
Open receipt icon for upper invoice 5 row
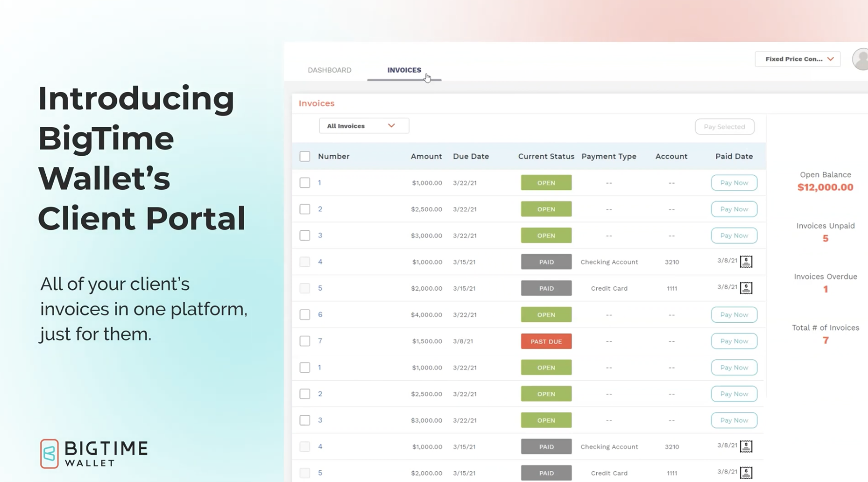tap(746, 288)
